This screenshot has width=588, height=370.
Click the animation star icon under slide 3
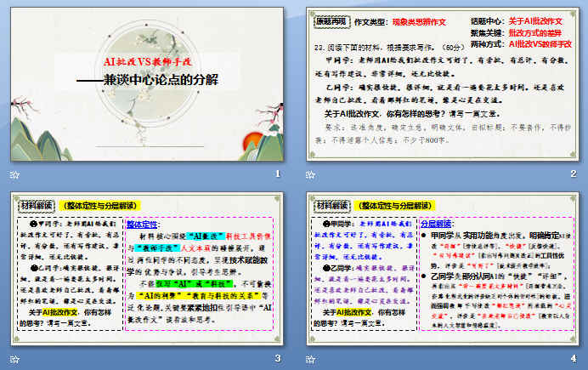pos(14,358)
